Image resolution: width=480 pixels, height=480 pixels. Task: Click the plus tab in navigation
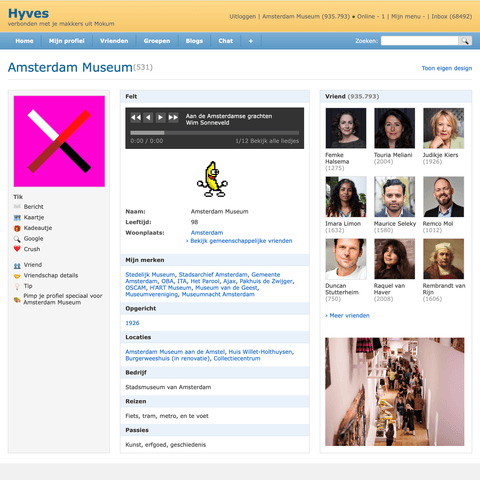(251, 41)
